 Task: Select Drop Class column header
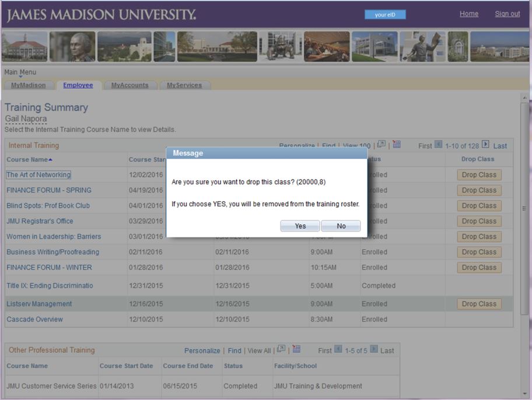478,159
